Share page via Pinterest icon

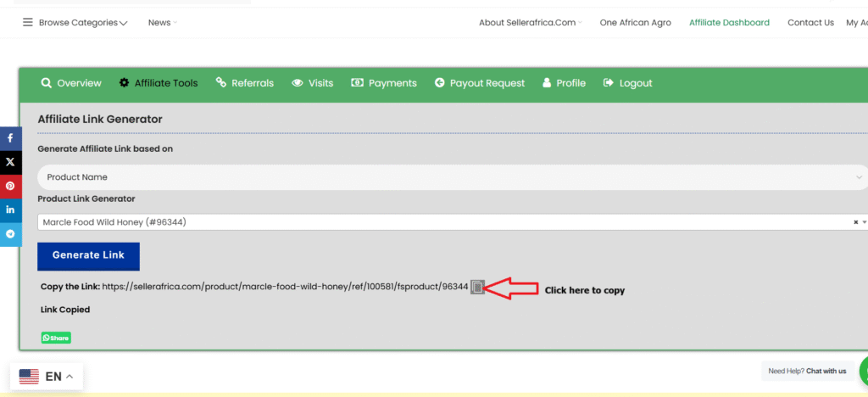10,186
